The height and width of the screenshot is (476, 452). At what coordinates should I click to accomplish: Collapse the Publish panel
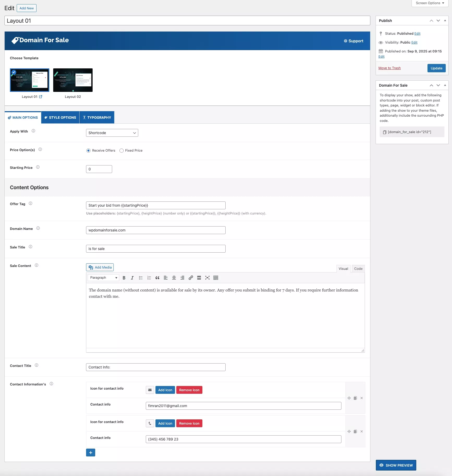[x=445, y=21]
